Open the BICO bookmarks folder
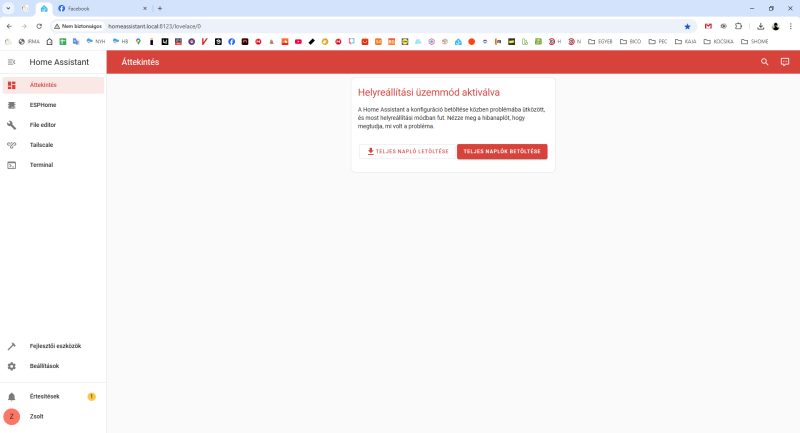 pyautogui.click(x=630, y=42)
